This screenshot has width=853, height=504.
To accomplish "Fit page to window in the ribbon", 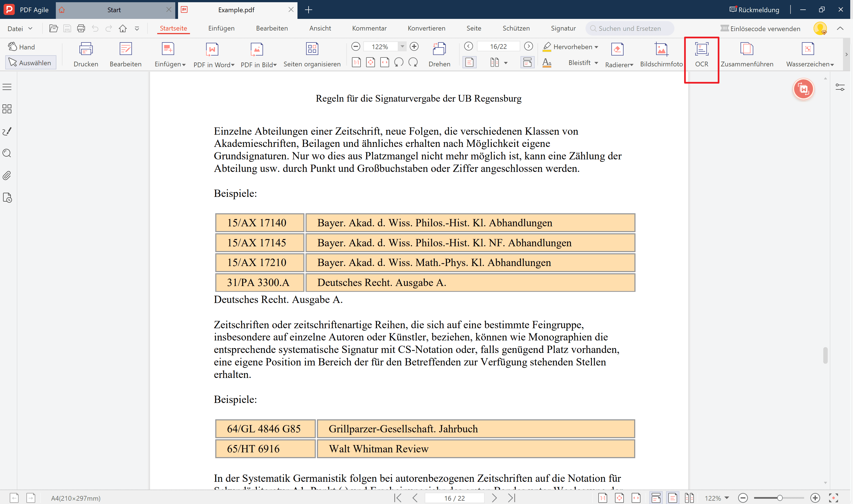I will coord(371,62).
